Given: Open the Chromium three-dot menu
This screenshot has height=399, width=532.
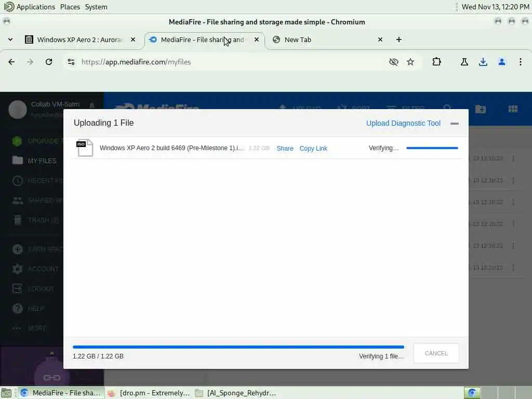Looking at the screenshot, I should [521, 62].
